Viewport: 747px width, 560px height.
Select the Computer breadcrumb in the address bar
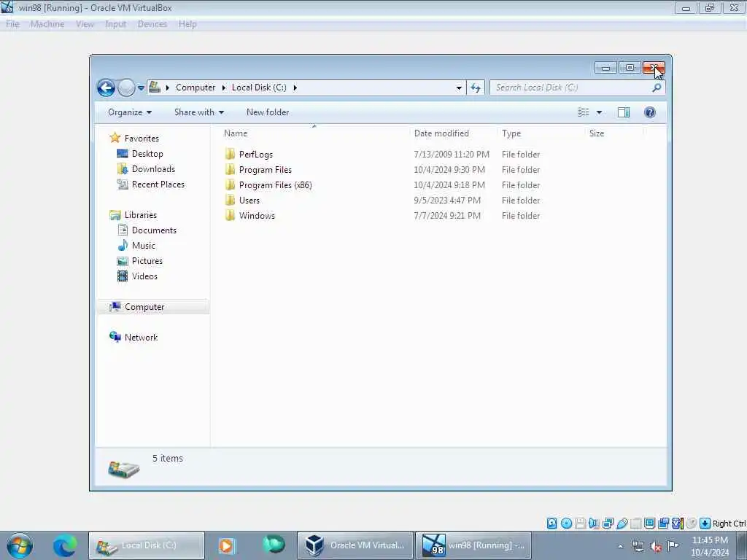tap(196, 87)
